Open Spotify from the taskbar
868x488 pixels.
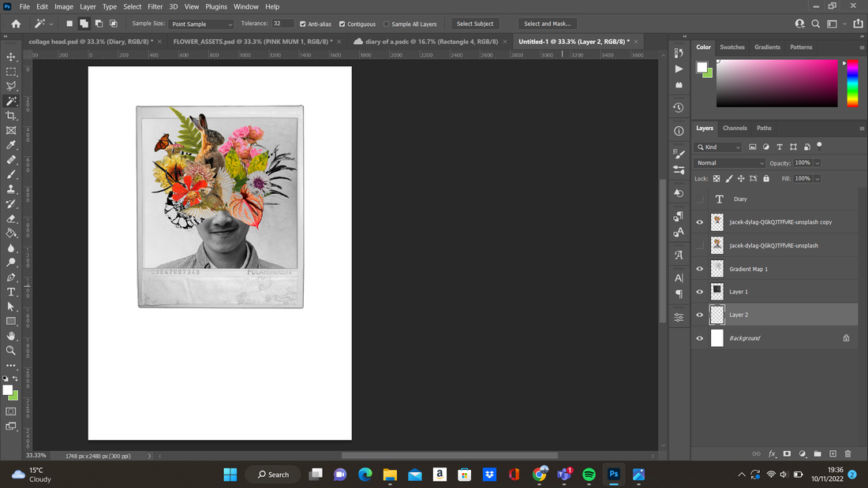click(589, 475)
